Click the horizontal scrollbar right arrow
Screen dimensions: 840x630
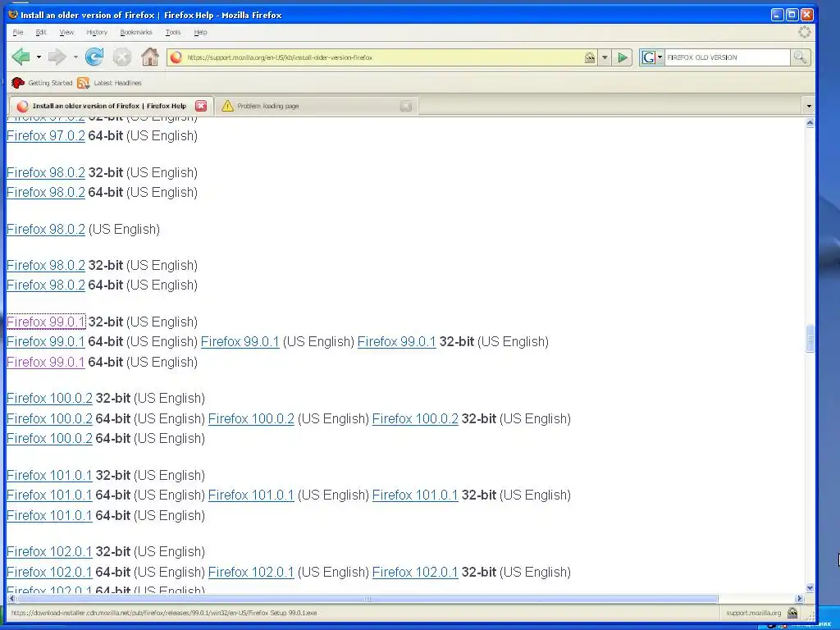(x=799, y=598)
